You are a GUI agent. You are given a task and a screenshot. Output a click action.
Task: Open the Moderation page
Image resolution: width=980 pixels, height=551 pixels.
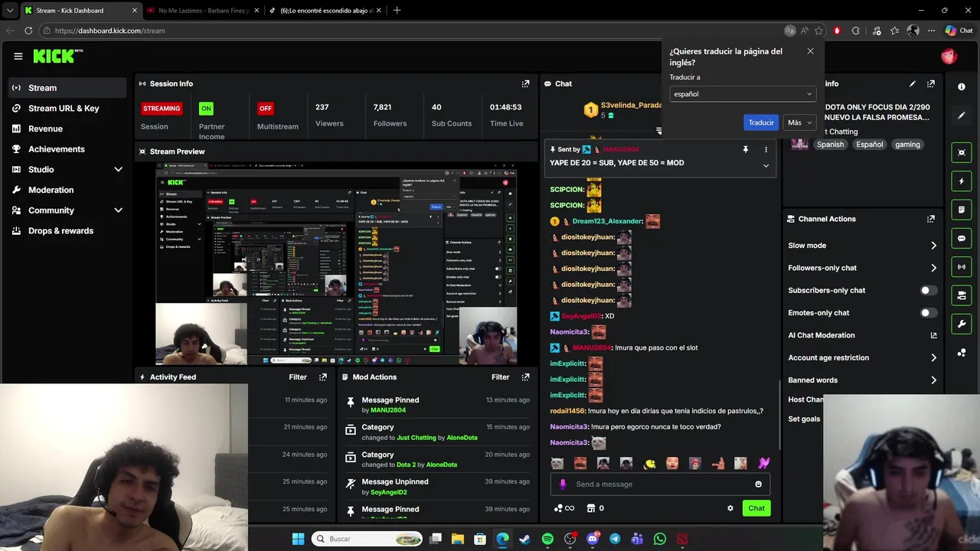tap(51, 190)
